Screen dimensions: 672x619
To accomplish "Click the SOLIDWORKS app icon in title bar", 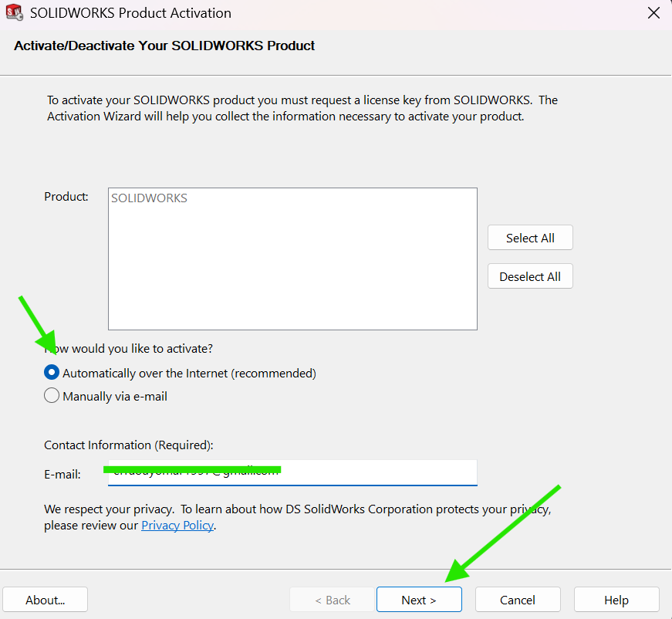I will 14,12.
